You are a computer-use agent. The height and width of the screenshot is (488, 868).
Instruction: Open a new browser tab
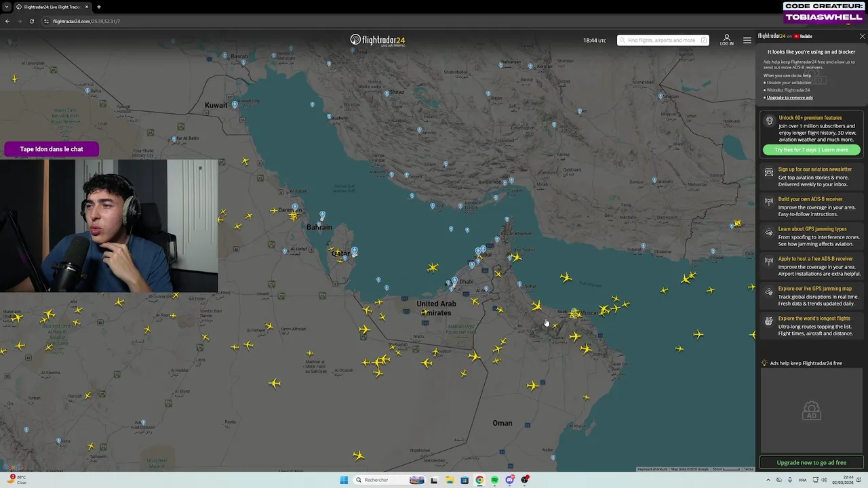pyautogui.click(x=98, y=7)
